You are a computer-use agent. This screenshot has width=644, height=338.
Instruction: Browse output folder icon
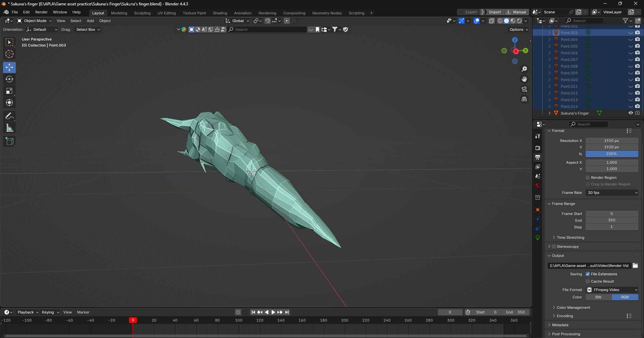click(635, 266)
